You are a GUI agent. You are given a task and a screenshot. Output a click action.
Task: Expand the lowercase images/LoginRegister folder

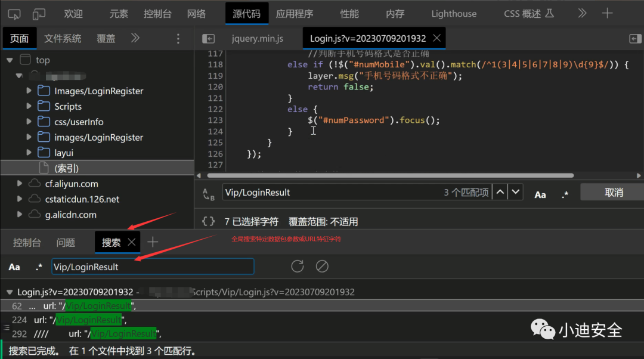29,137
